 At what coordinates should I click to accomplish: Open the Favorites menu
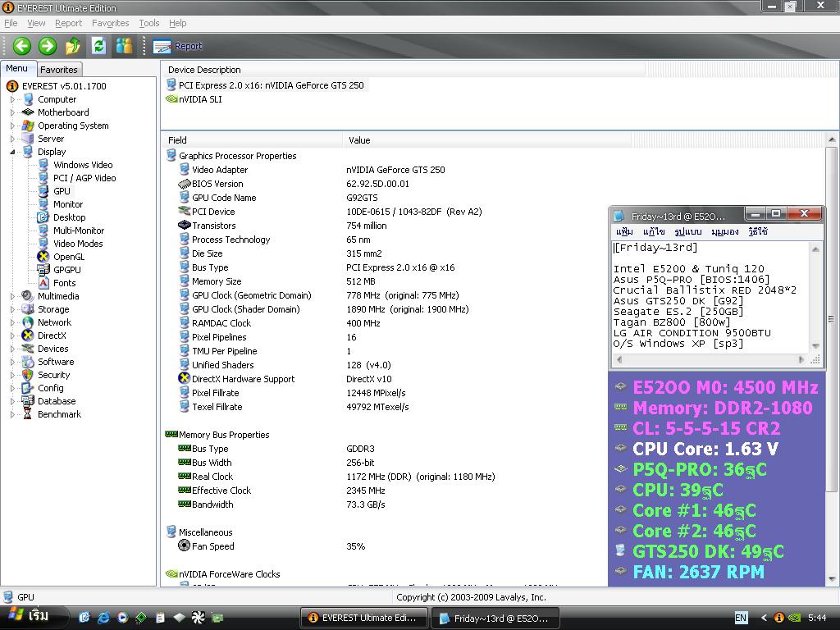111,23
